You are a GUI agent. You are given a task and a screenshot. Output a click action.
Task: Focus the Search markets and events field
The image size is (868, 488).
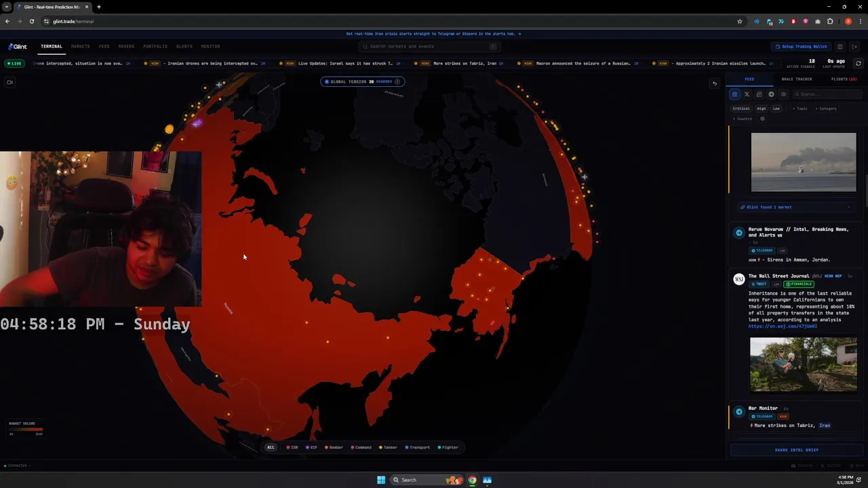pos(430,47)
